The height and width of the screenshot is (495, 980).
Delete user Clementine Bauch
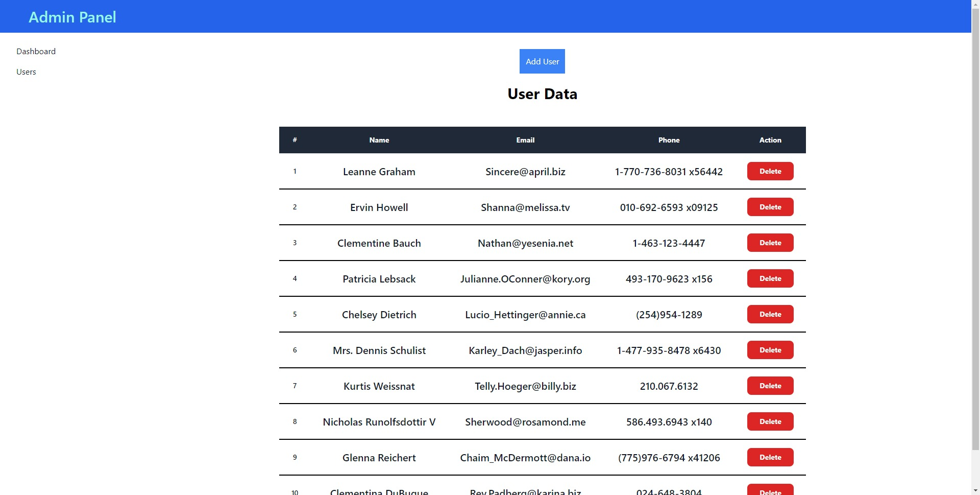coord(770,243)
